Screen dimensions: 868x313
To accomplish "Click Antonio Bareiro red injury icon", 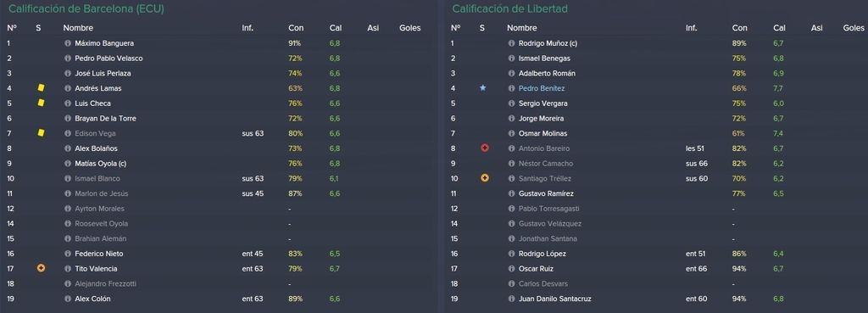I will [x=484, y=148].
